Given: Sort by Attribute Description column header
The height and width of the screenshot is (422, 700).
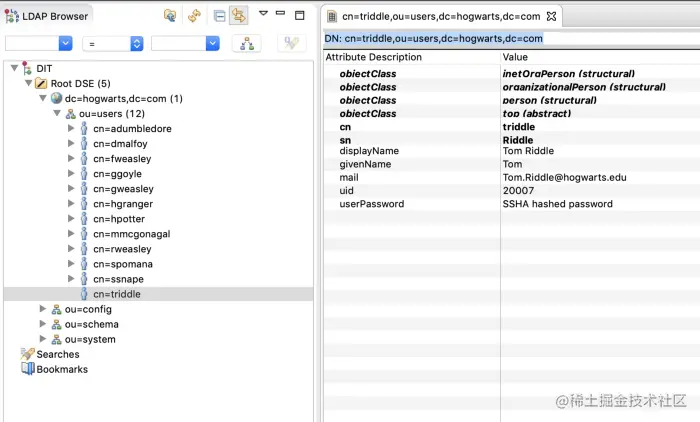Looking at the screenshot, I should pyautogui.click(x=411, y=57).
